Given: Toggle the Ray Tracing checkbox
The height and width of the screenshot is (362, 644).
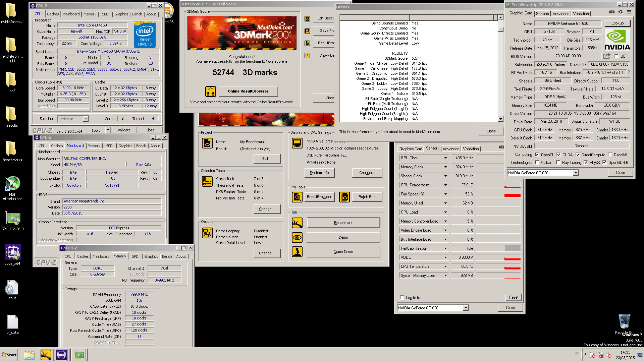Looking at the screenshot, I should [x=558, y=163].
